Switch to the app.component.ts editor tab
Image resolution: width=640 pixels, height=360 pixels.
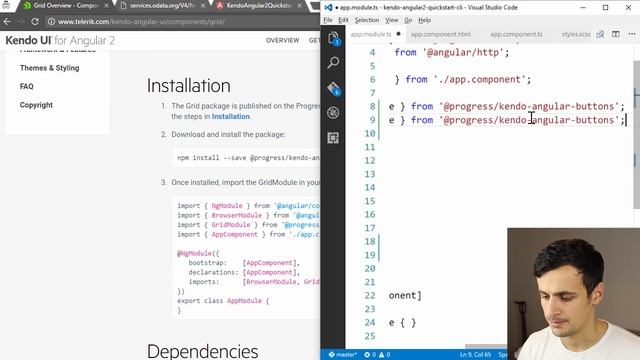coord(516,34)
